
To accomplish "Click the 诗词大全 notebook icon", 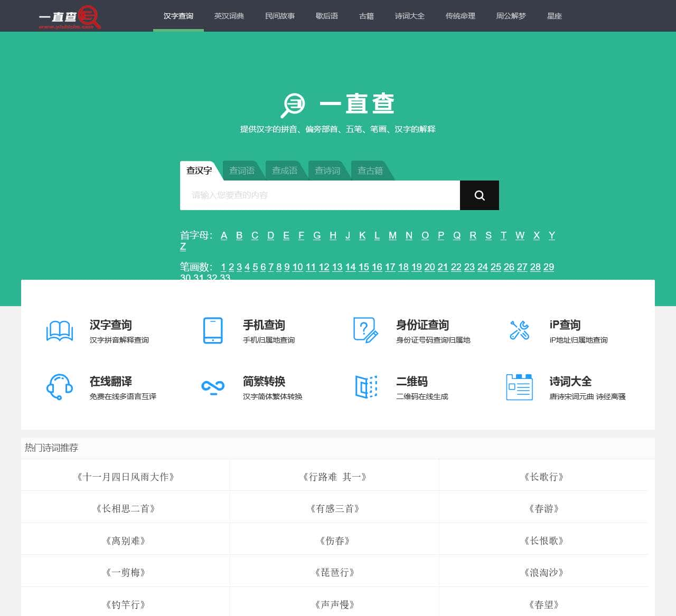I will click(519, 387).
